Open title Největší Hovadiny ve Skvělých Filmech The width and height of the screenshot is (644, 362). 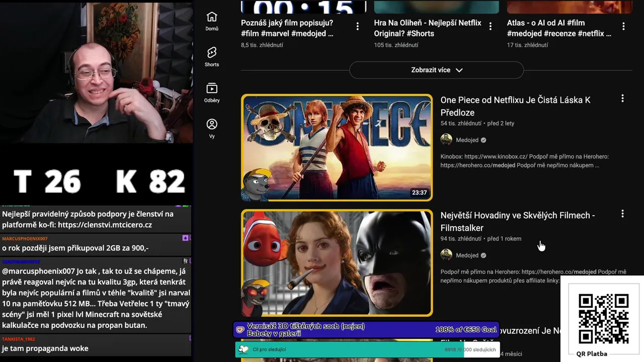tap(518, 221)
